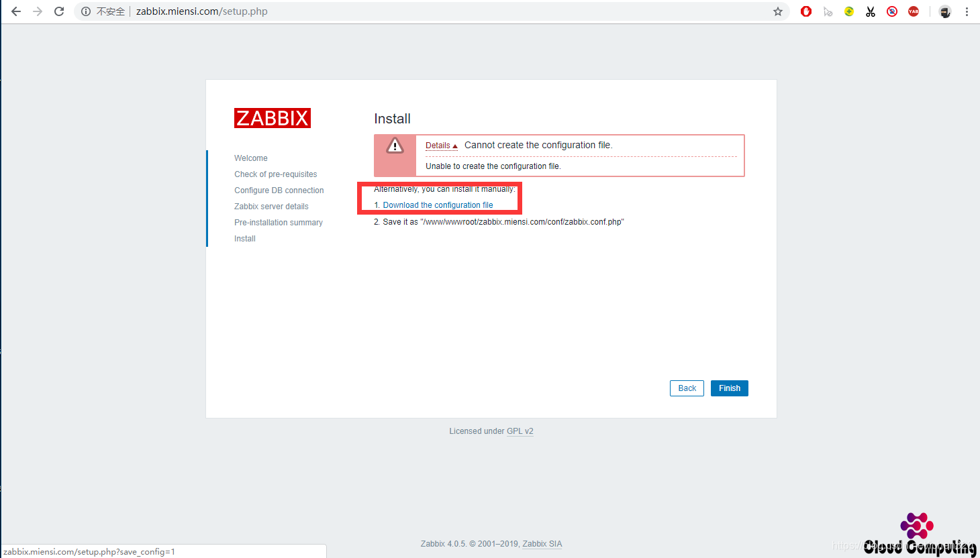The width and height of the screenshot is (980, 558).
Task: Click the Install page heading
Action: tap(392, 119)
